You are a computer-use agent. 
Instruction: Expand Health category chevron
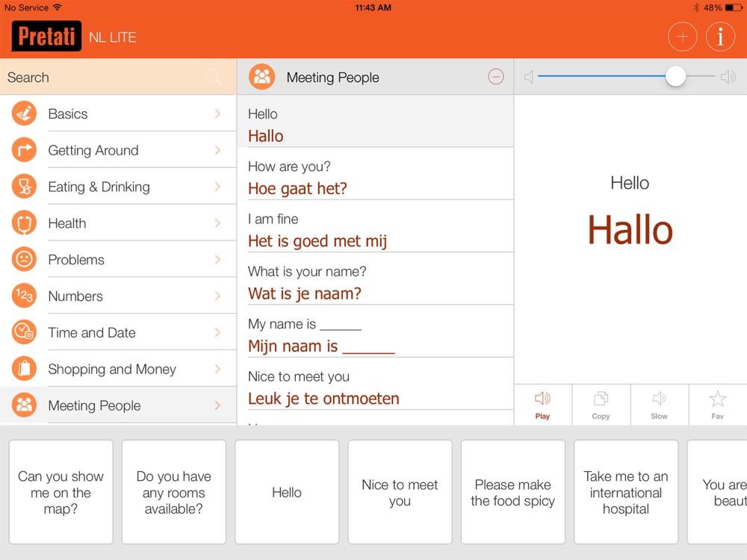pos(217,223)
